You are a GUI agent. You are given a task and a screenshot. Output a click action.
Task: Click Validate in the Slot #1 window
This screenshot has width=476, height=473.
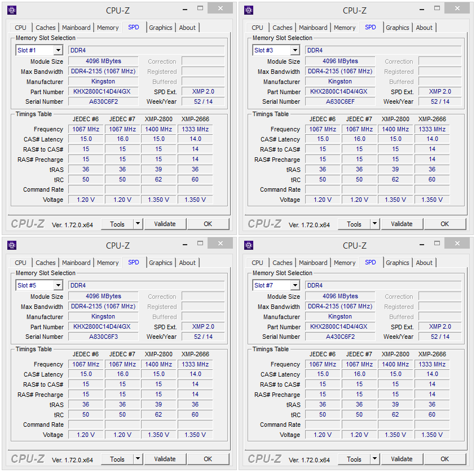(x=165, y=224)
